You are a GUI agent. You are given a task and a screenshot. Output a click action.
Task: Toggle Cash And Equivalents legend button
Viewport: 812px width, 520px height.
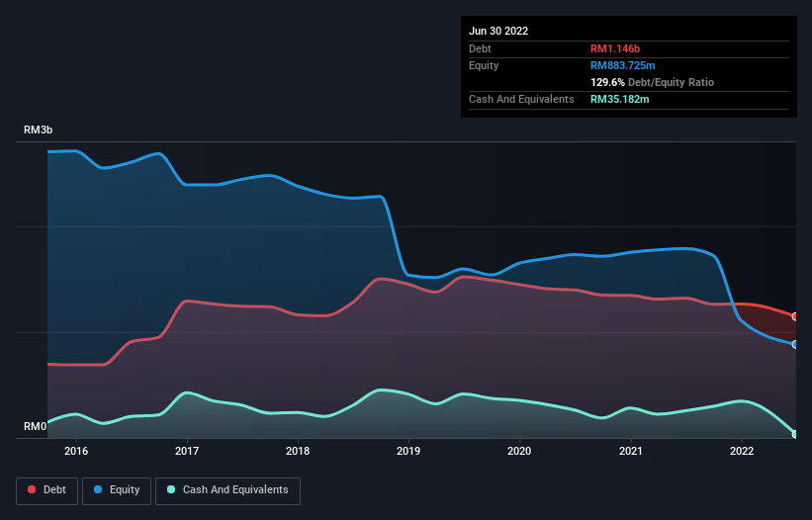(x=227, y=490)
